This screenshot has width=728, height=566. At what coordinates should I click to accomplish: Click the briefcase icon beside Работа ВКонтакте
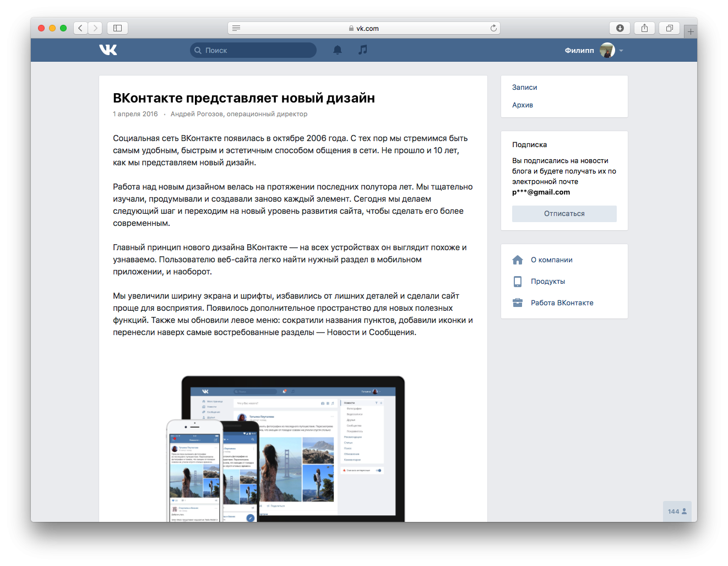point(518,303)
